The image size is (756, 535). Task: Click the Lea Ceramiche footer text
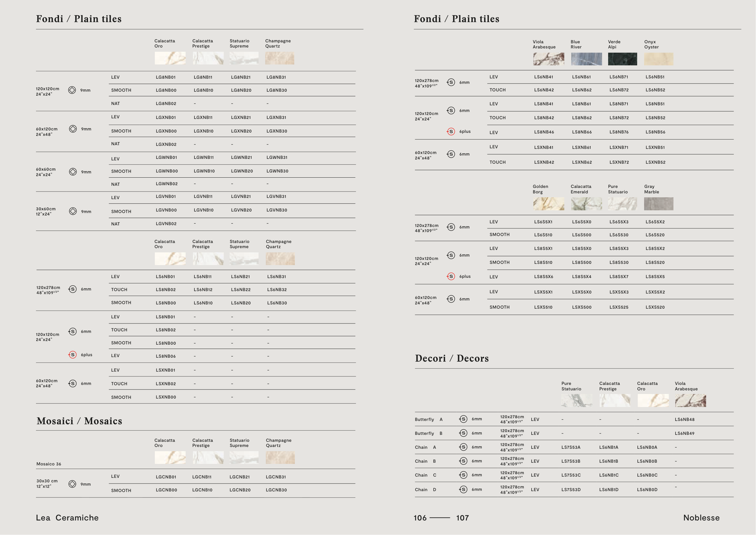click(67, 518)
